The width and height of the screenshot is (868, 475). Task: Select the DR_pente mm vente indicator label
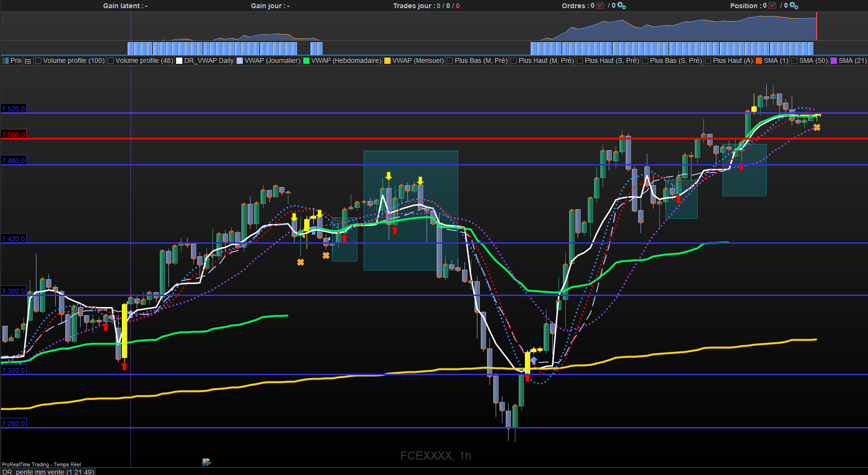pos(48,472)
